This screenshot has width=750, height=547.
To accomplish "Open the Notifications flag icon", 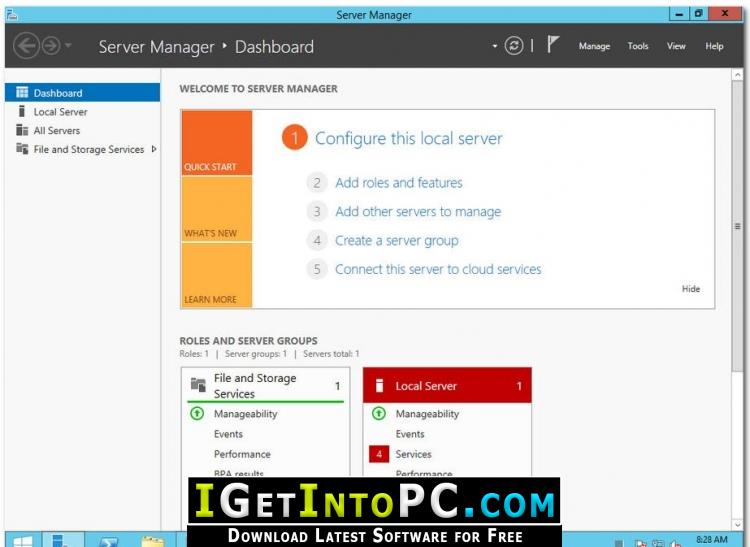I will (x=552, y=44).
